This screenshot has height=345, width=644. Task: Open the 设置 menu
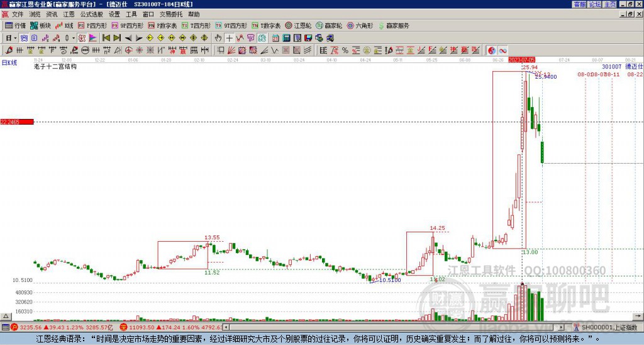[x=114, y=14]
